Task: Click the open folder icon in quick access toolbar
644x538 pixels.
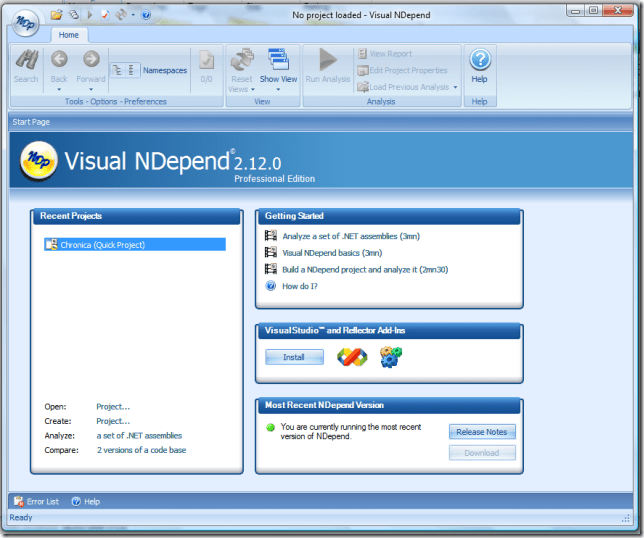Action: click(x=57, y=15)
